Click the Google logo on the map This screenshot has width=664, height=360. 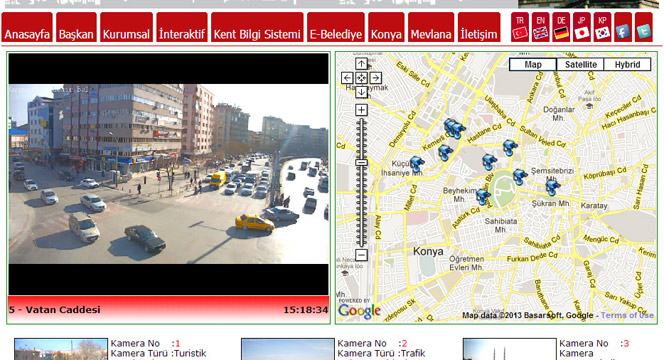pos(359,310)
